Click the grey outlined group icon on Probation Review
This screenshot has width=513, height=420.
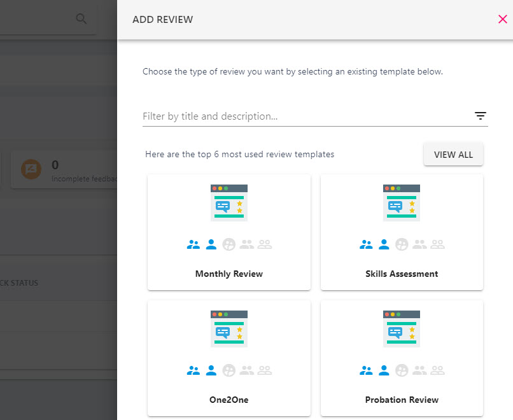pos(437,370)
